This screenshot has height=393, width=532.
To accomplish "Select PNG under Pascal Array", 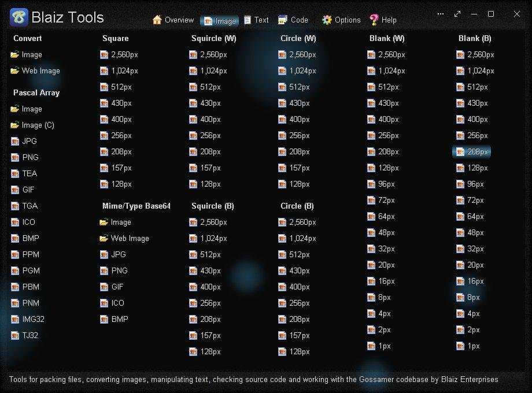I will (25, 157).
